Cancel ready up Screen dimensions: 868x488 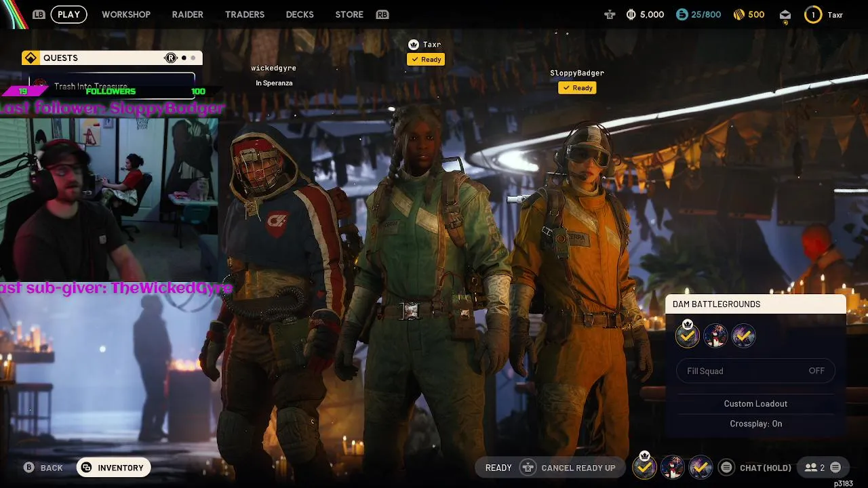tap(578, 468)
